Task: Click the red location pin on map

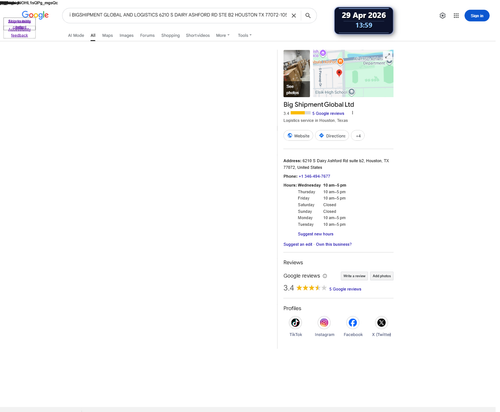Action: click(x=339, y=73)
